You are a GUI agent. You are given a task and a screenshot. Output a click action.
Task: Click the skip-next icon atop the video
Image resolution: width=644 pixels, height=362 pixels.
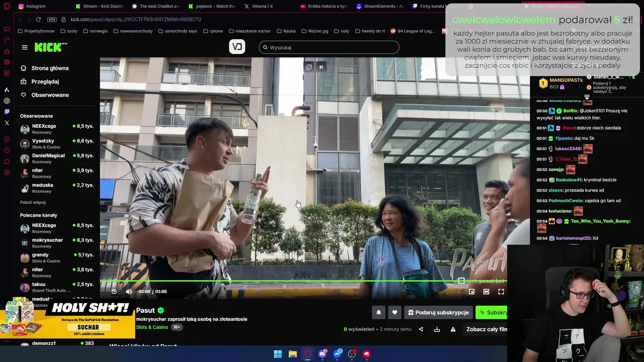[321, 67]
